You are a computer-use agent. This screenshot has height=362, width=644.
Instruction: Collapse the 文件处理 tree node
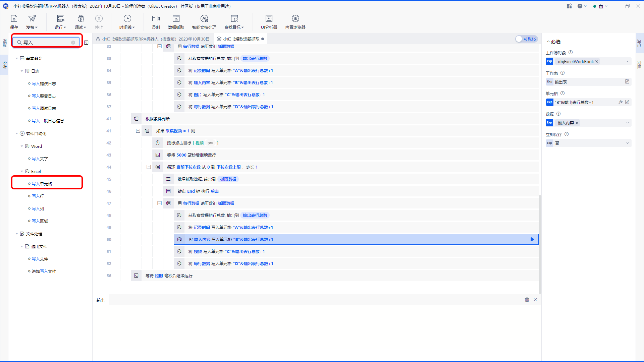[x=17, y=234]
